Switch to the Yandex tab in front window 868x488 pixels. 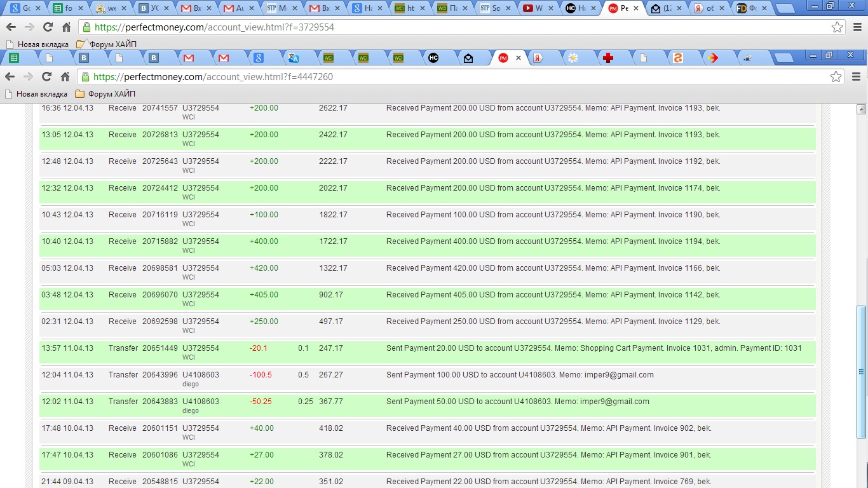(538, 58)
